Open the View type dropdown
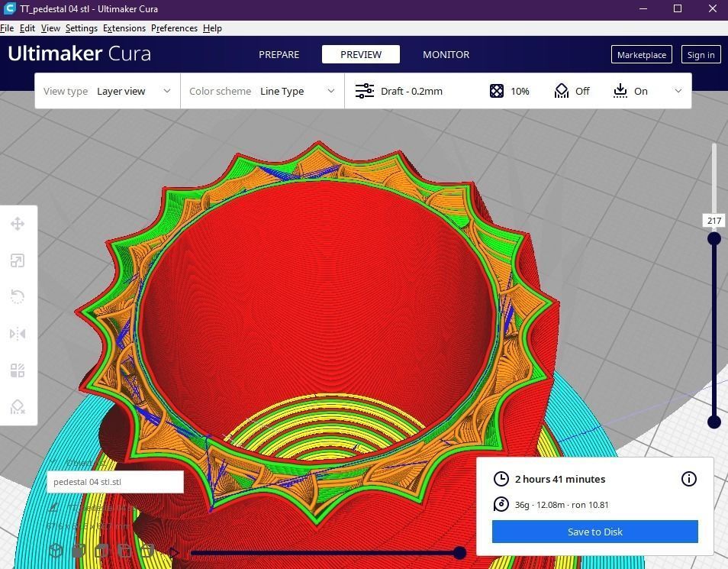 (x=108, y=91)
